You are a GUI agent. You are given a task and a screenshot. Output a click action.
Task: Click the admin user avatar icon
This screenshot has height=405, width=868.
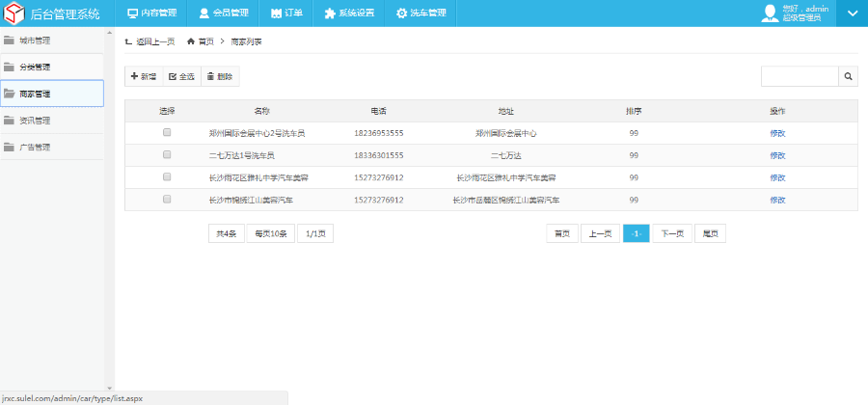click(x=770, y=13)
